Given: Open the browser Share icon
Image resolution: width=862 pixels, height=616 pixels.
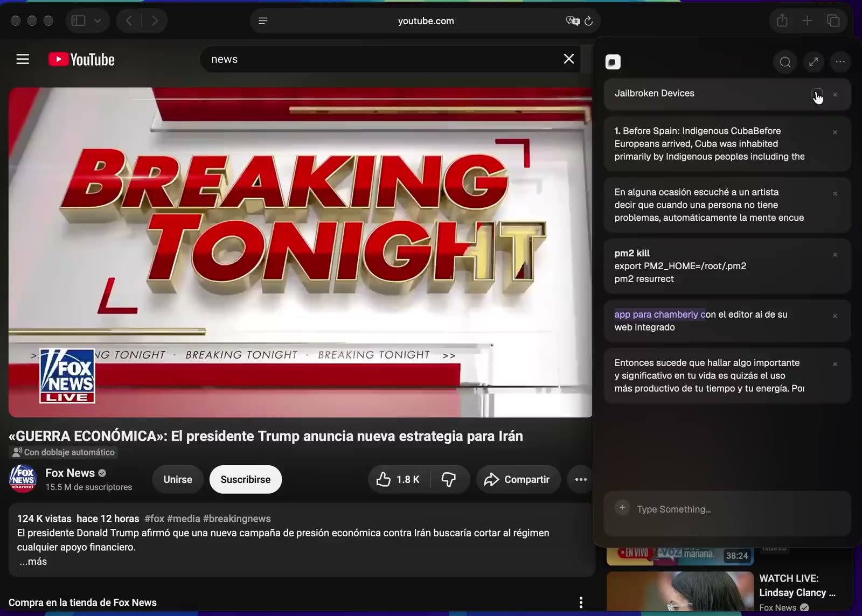Looking at the screenshot, I should (x=782, y=21).
